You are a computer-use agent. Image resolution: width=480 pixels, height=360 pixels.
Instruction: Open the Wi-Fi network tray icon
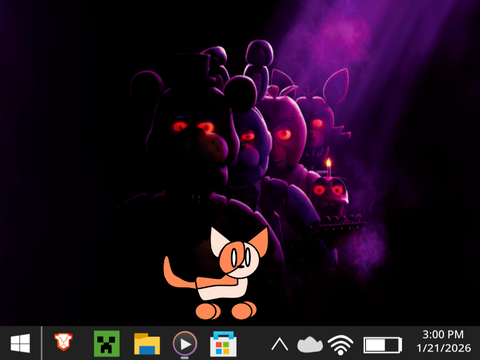tap(340, 345)
